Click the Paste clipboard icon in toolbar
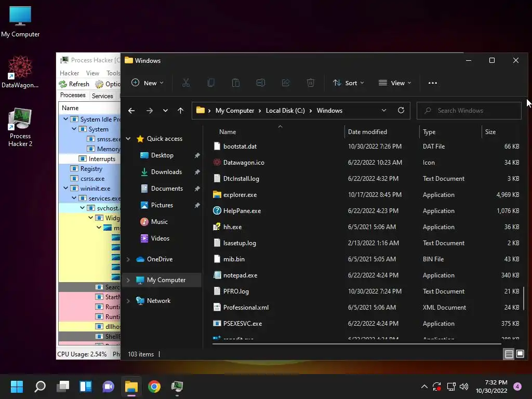 [236, 83]
